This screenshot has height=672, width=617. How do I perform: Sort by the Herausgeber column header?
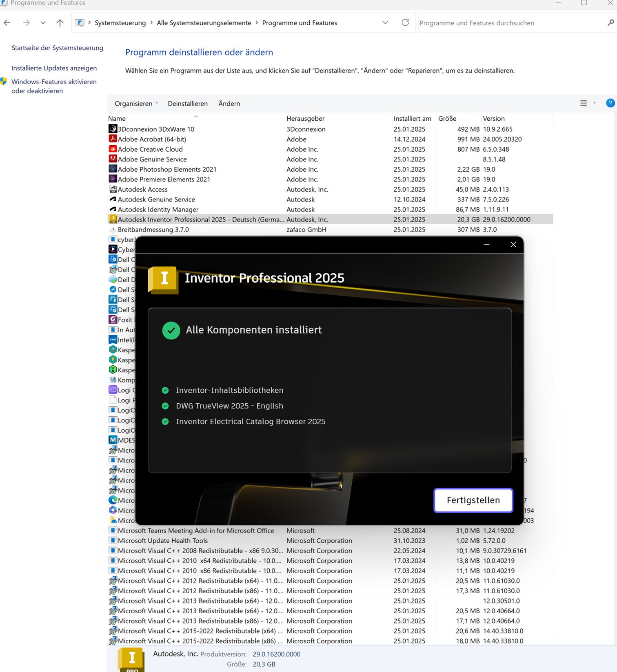point(338,118)
